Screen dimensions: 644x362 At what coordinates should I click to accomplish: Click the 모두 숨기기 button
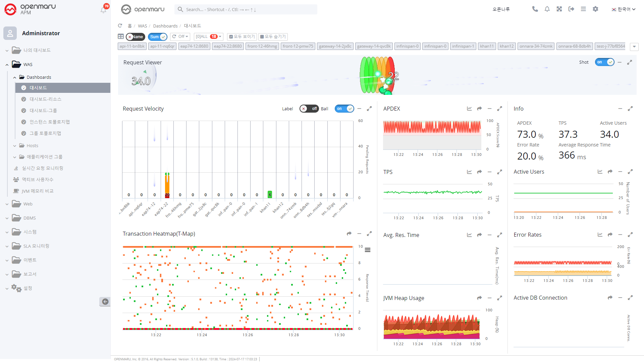pos(273,37)
